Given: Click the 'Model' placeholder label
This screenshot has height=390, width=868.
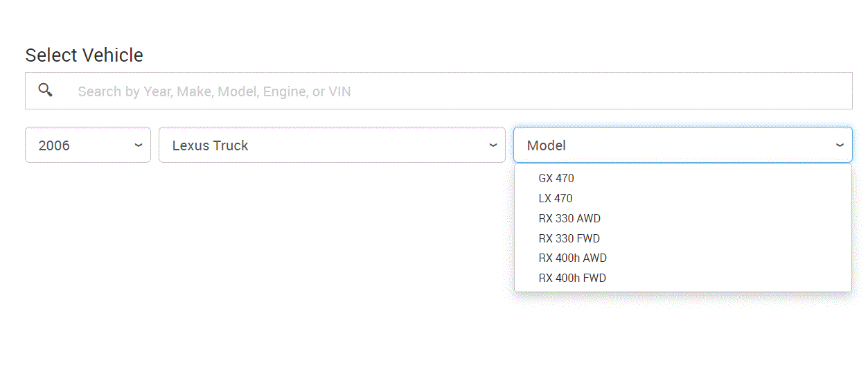Looking at the screenshot, I should point(546,145).
